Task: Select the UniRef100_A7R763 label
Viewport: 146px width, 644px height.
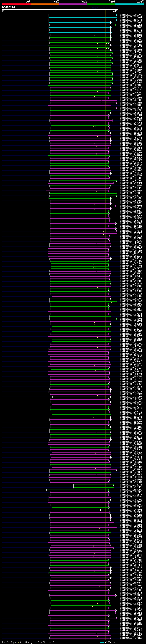Action: coord(131,58)
